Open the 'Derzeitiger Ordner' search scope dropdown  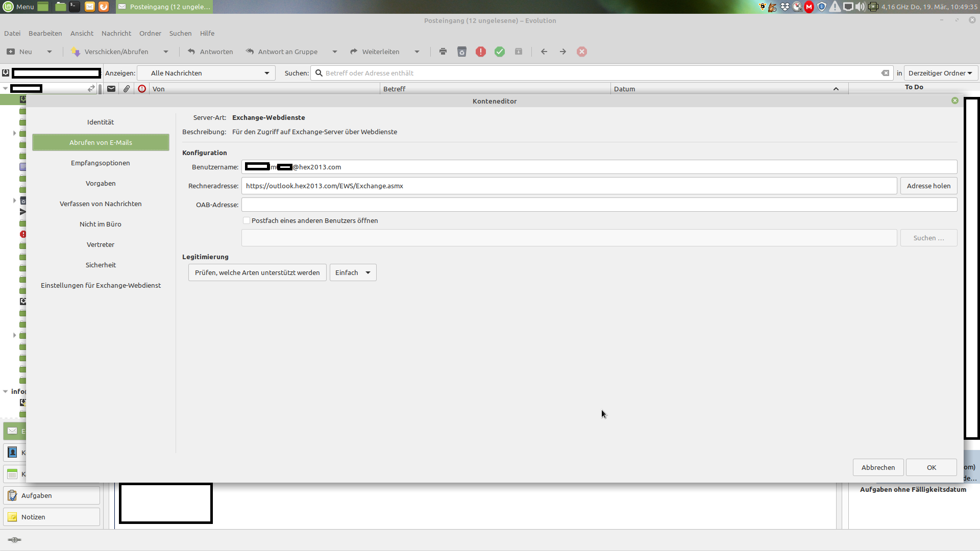point(940,73)
